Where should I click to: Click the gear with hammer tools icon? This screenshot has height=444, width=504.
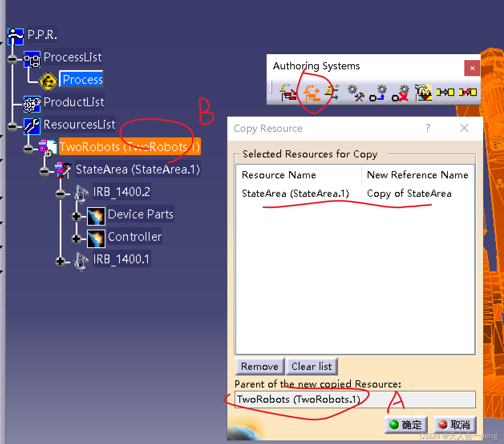click(356, 93)
